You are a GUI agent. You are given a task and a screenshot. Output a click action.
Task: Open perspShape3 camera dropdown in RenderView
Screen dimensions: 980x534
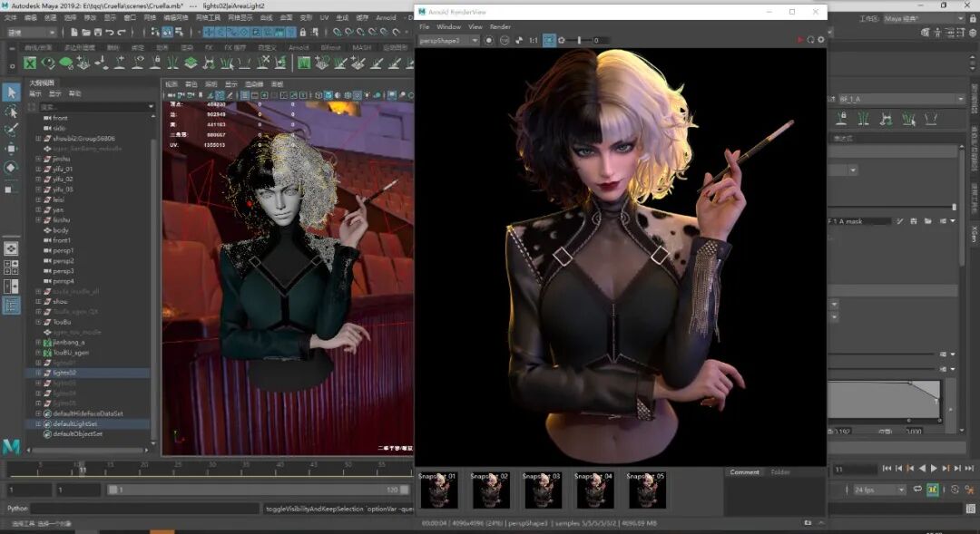click(x=448, y=40)
